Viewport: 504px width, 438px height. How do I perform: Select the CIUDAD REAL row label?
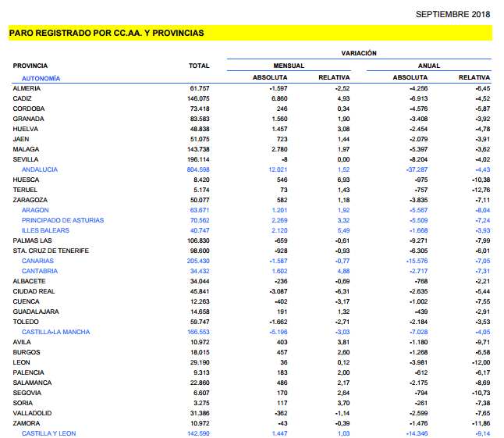coord(34,291)
